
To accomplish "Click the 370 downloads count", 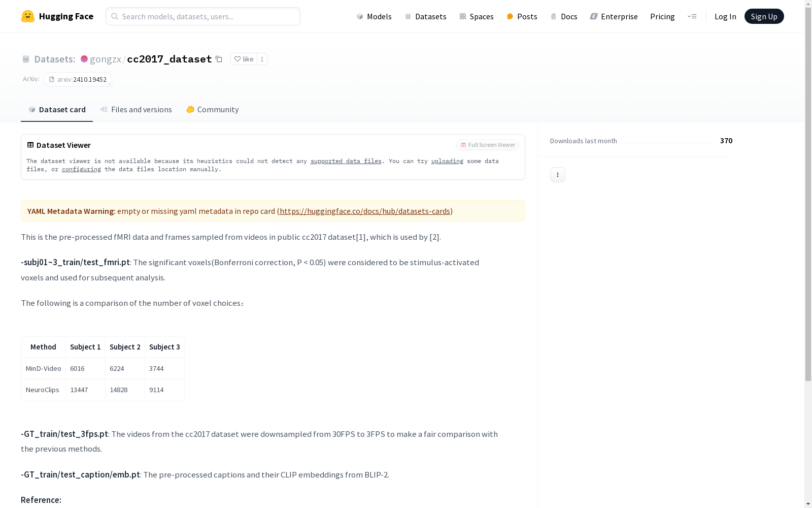I will click(x=726, y=141).
